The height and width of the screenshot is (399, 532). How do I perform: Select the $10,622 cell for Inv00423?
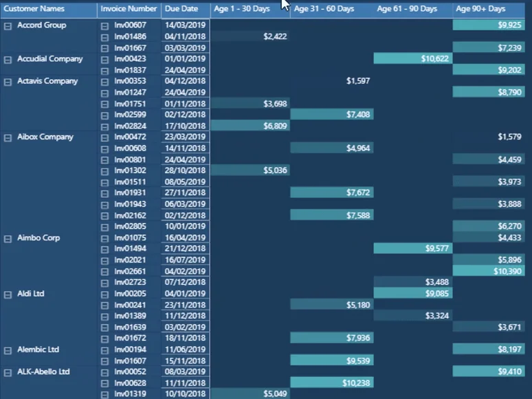click(x=413, y=58)
